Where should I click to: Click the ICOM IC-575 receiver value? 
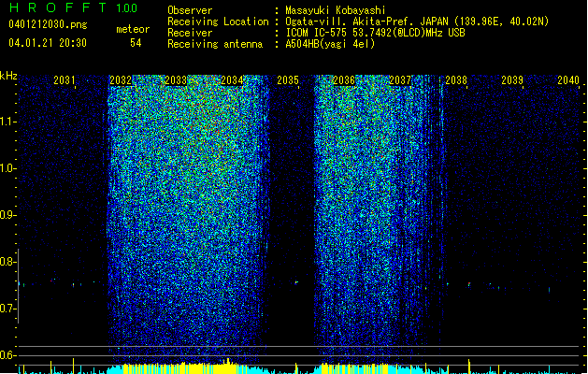tap(375, 33)
